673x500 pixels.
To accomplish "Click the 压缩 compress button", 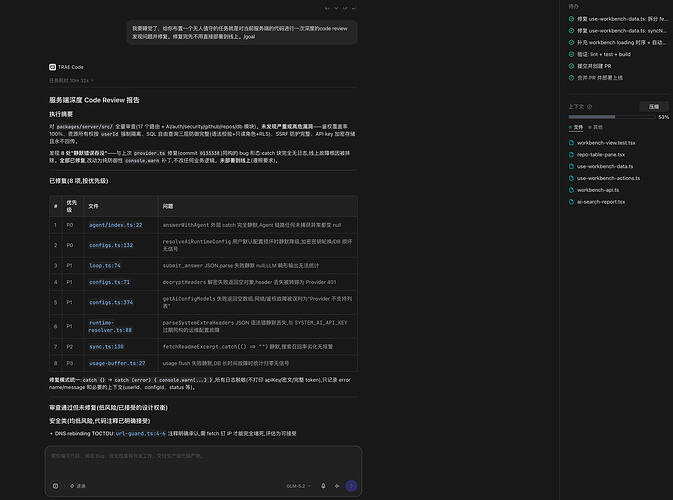I will [x=654, y=106].
